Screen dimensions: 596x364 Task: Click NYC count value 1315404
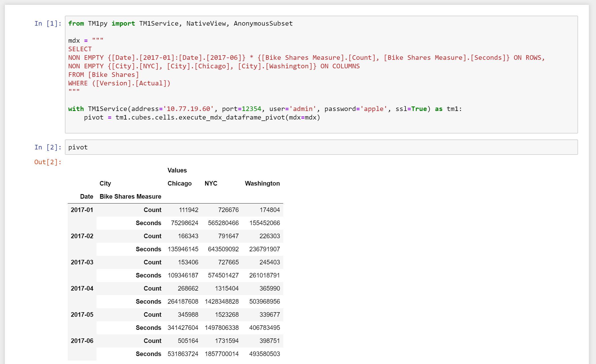tap(227, 288)
